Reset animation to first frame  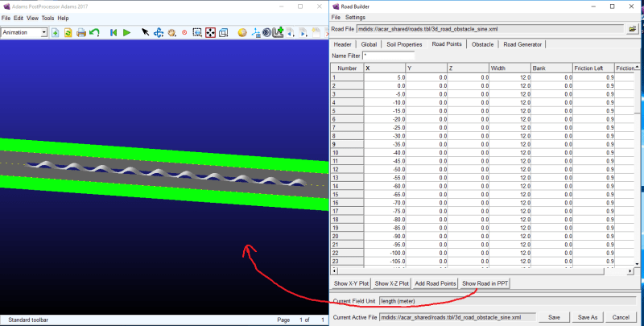114,32
